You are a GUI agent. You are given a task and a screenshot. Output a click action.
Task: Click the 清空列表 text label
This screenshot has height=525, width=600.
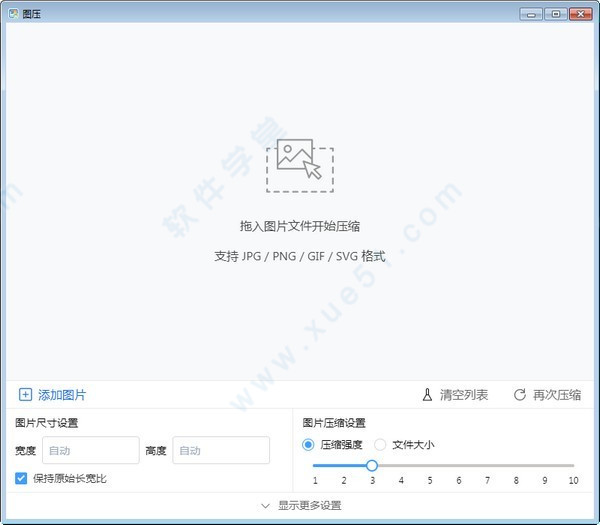[x=464, y=395]
